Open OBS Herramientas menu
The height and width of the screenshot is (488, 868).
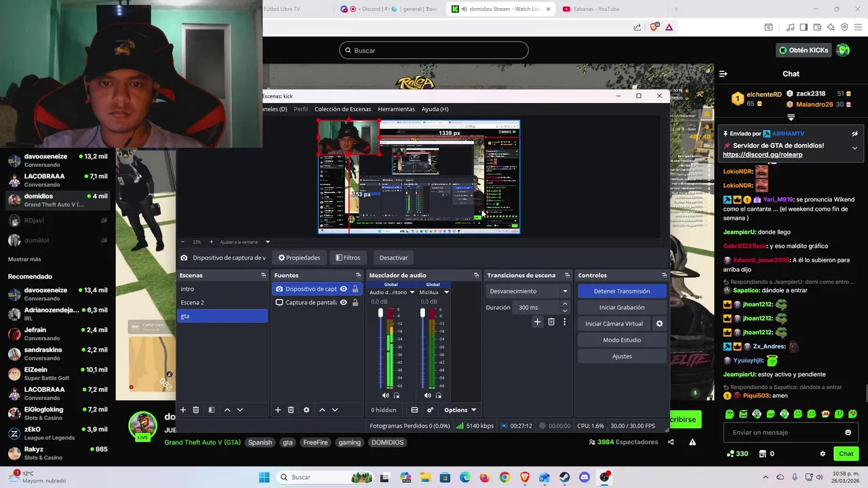[396, 109]
